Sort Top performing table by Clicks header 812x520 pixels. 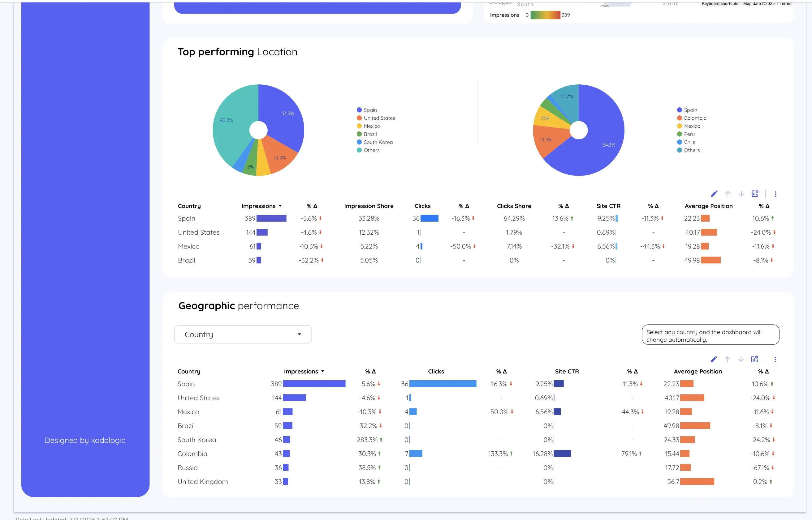[x=422, y=206]
